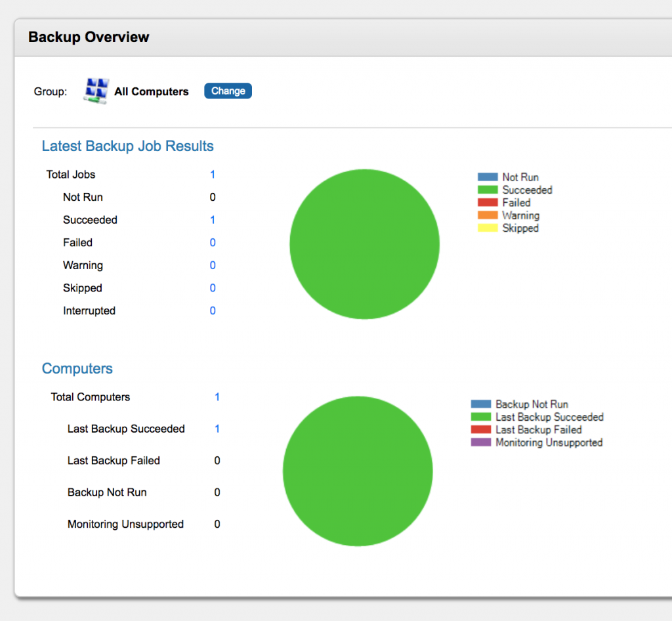Open the Skipped jobs count link
672x621 pixels.
[x=213, y=288]
